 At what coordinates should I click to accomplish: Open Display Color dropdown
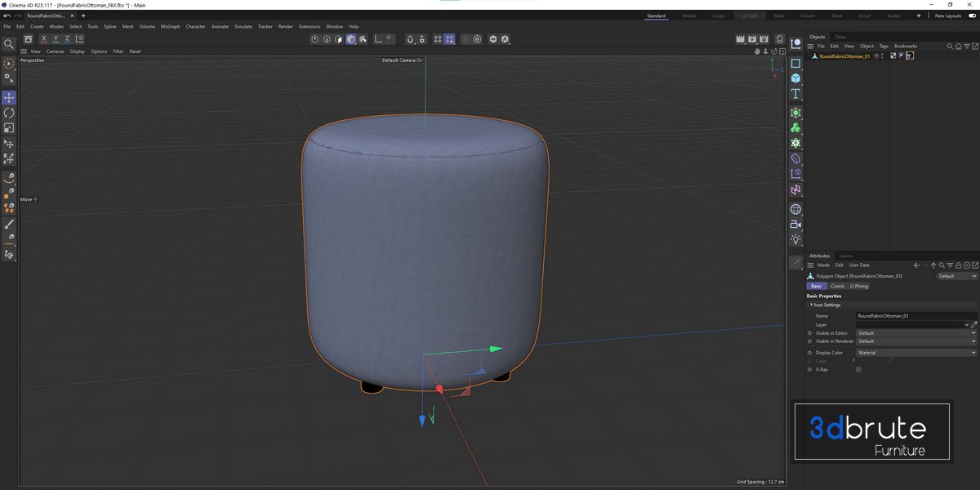[x=915, y=353]
